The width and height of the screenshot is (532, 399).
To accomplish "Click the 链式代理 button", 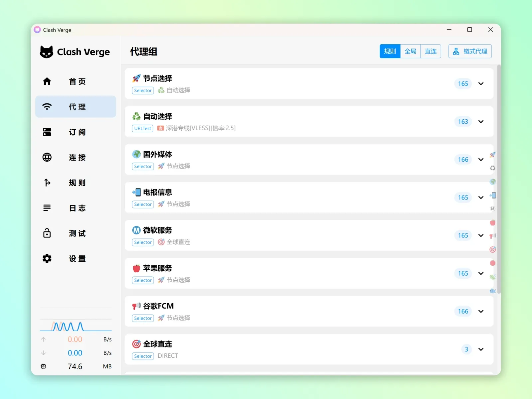I will [470, 51].
